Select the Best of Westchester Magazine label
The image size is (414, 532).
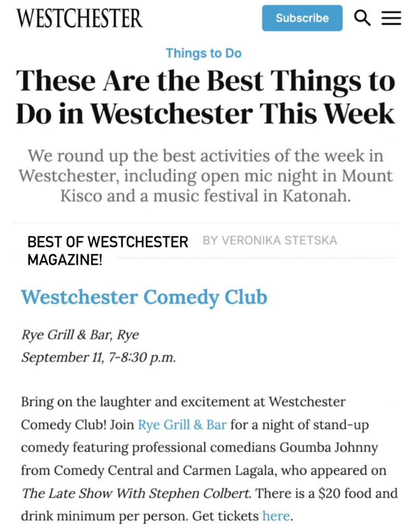(108, 250)
